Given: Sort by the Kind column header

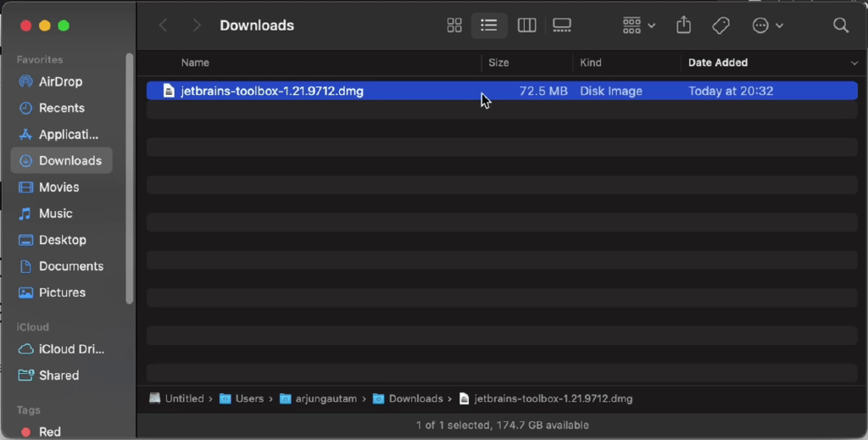Looking at the screenshot, I should click(591, 63).
